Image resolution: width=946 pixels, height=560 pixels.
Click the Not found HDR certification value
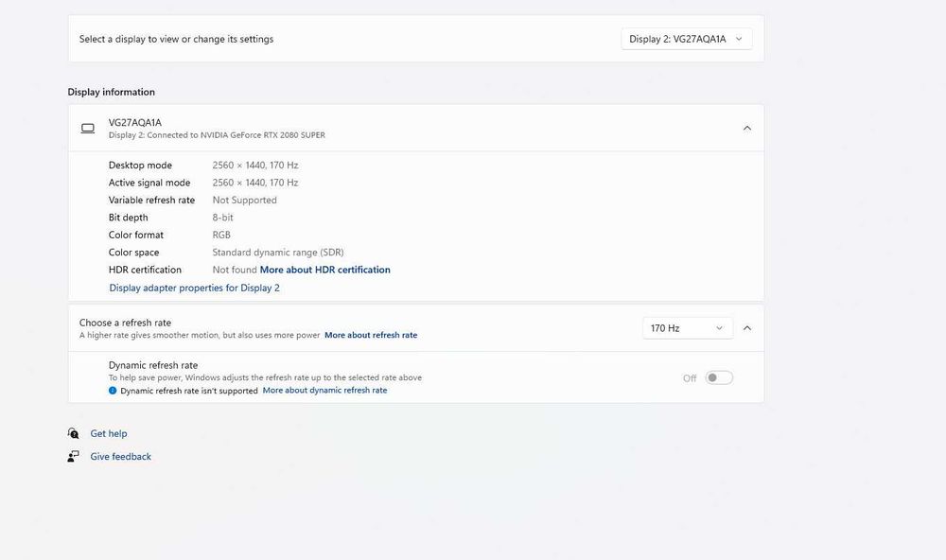(235, 270)
